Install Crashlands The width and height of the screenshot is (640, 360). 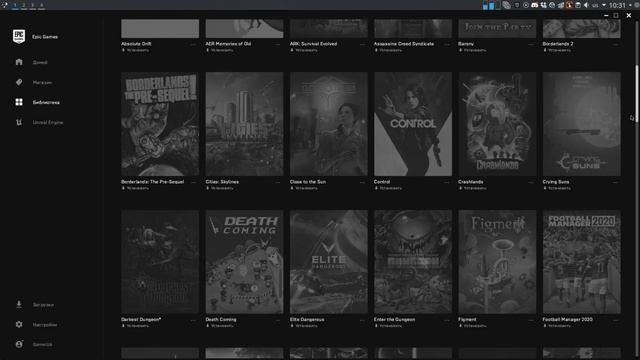pyautogui.click(x=473, y=188)
